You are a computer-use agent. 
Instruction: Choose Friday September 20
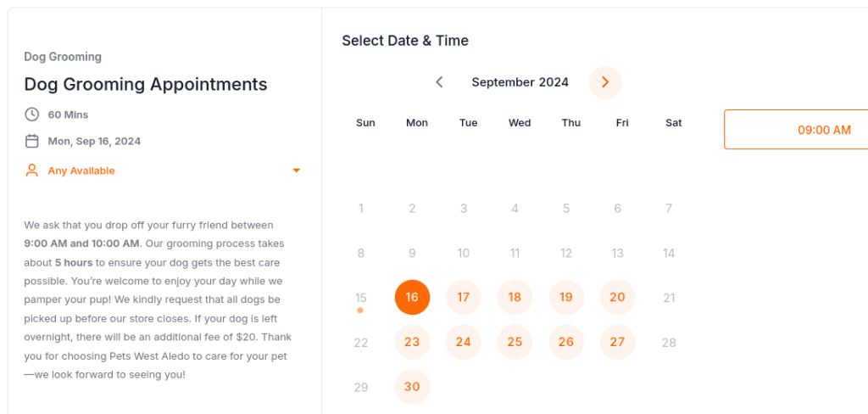pyautogui.click(x=617, y=297)
